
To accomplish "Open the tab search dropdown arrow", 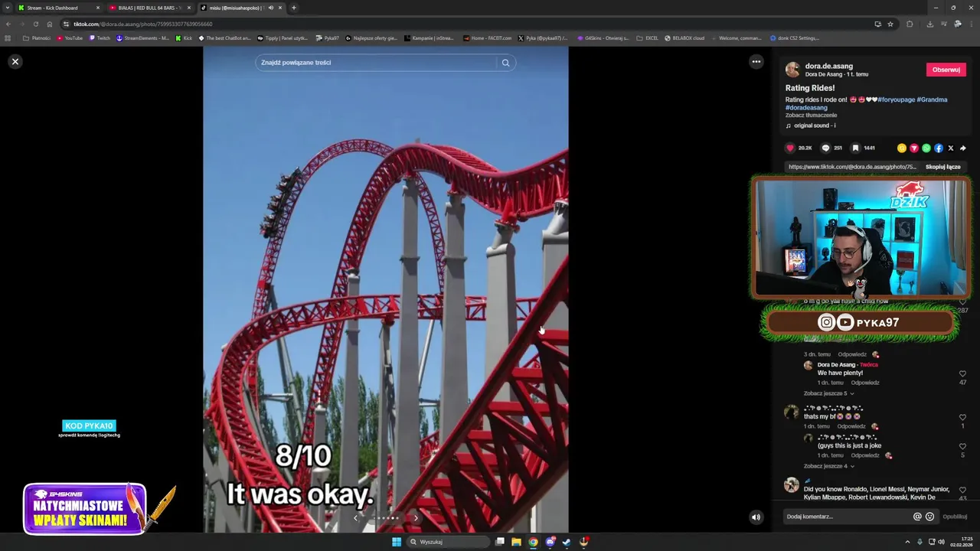I will coord(8,8).
